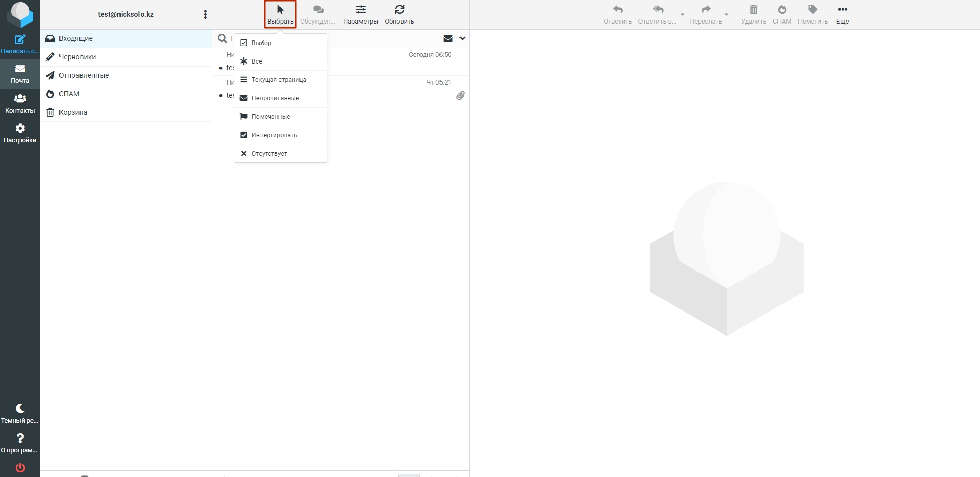The image size is (980, 477).
Task: Choose Отсутствует menu entry
Action: coord(281,154)
